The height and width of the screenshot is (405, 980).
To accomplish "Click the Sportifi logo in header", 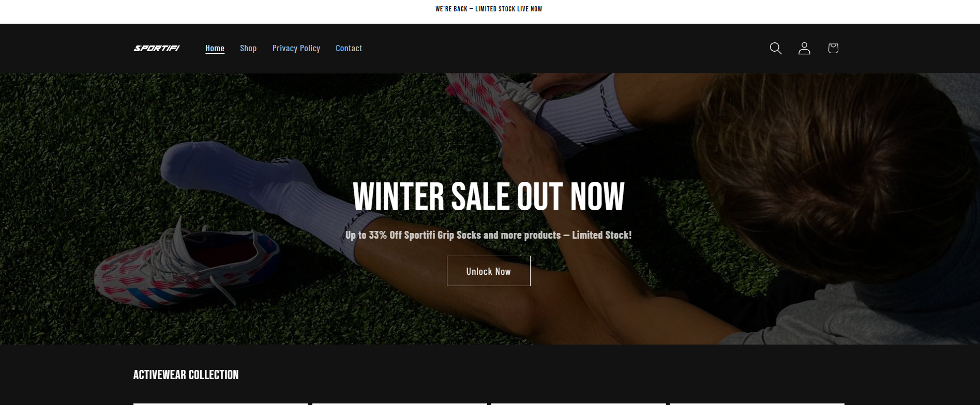I will [157, 48].
